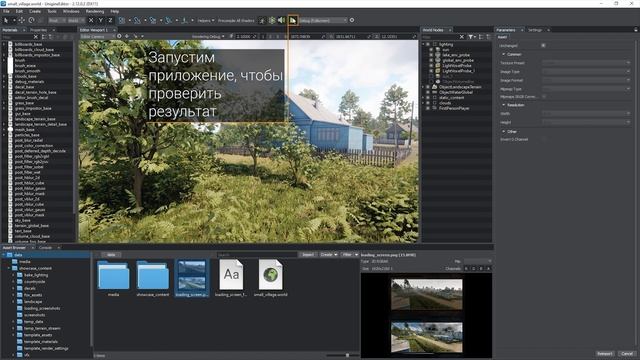Adjust the asset thumbnail size slider
This screenshot has height=360, width=640.
347,356
